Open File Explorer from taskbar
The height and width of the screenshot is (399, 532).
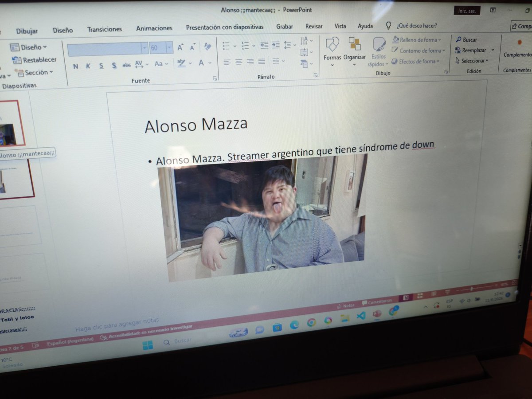344,319
